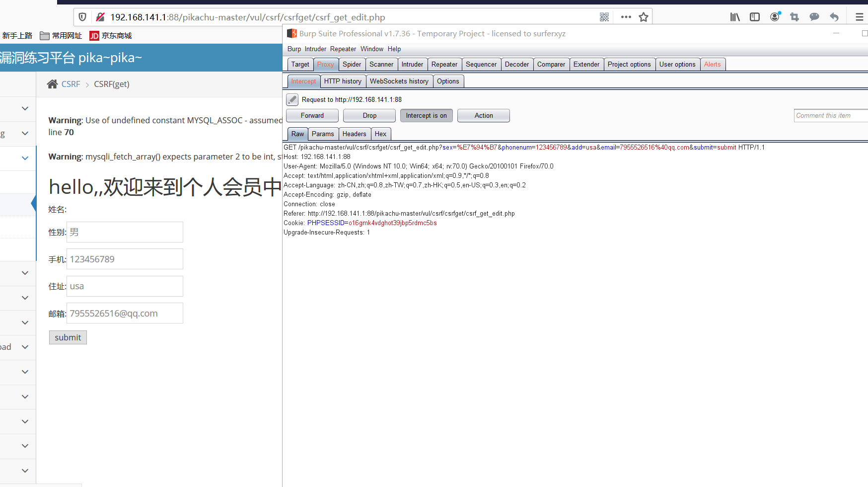Open the Firefox account icon
Viewport: 868px width, 487px height.
point(775,17)
